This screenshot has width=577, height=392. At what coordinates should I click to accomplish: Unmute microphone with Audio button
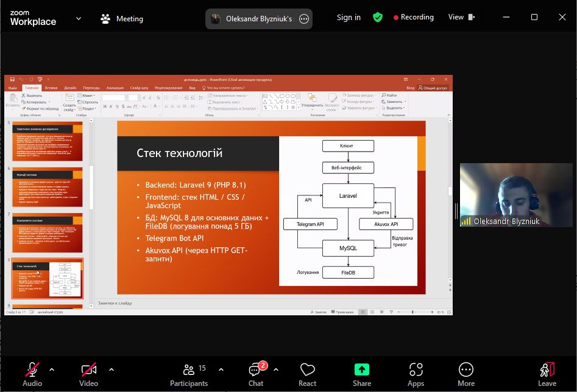pos(32,373)
